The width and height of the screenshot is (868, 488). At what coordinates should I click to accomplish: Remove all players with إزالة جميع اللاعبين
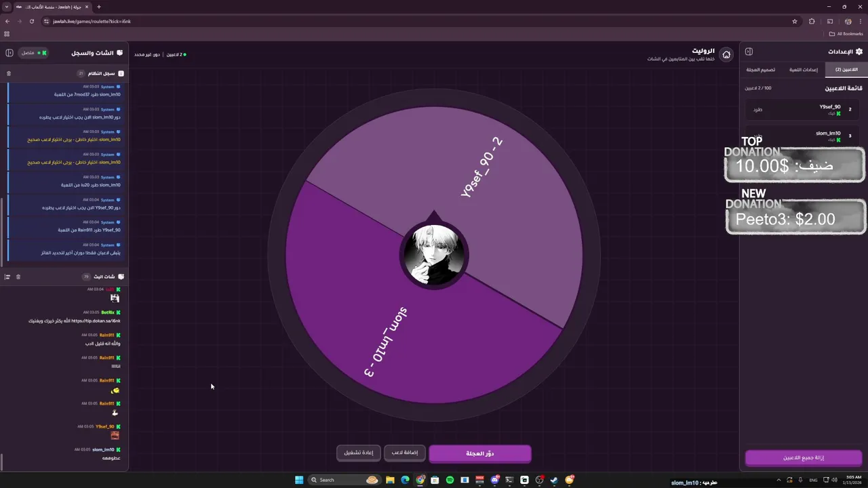(x=804, y=457)
